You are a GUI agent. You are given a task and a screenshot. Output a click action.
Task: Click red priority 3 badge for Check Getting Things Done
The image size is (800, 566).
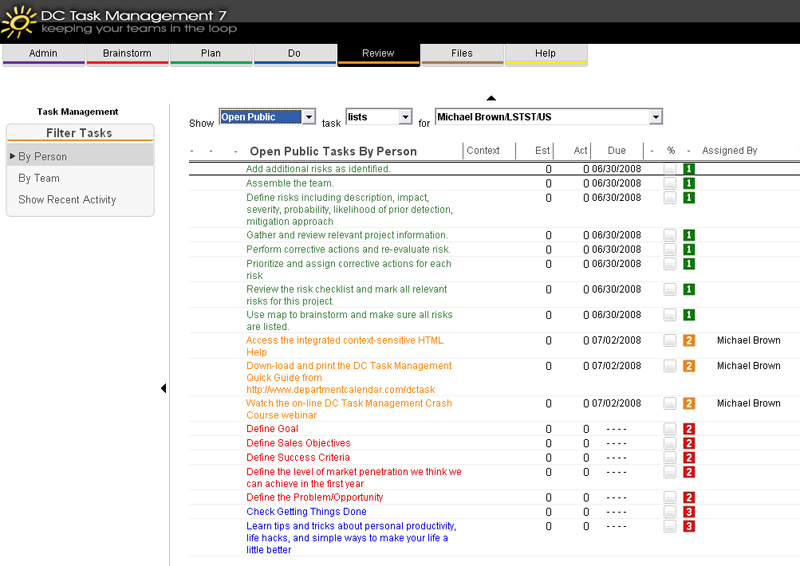[x=689, y=512]
